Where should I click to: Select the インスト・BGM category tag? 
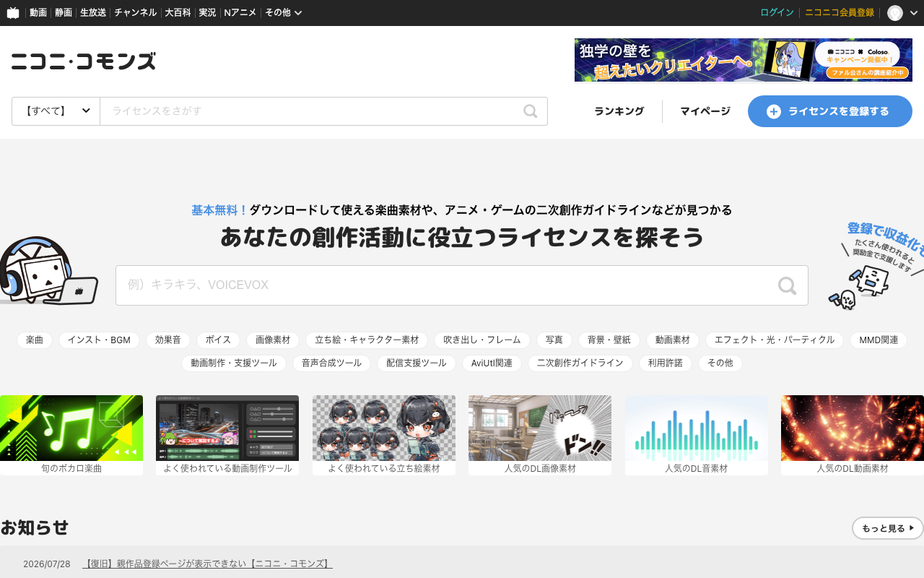[x=100, y=340]
